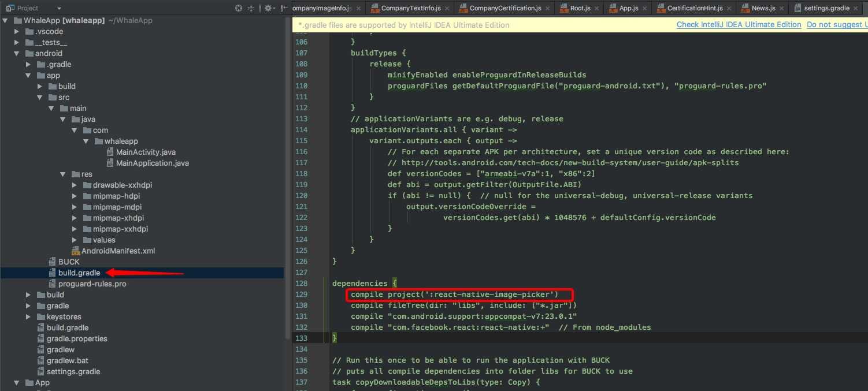868x391 pixels.
Task: Switch to CompanyCertification.js tab
Action: point(505,8)
